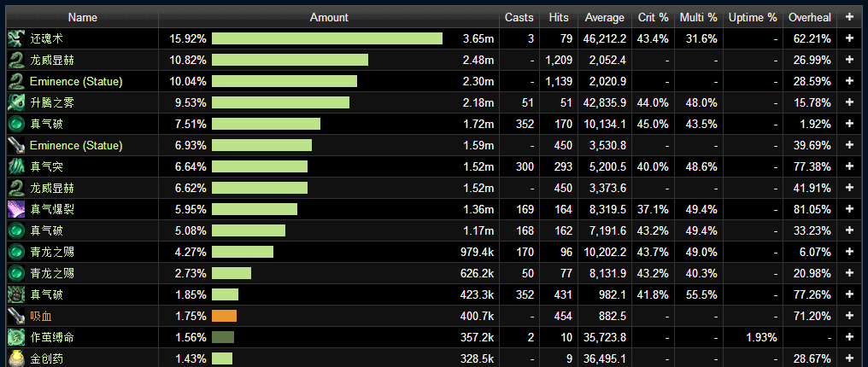Click the 还魂术 spell icon
The width and height of the screenshot is (868, 367).
(15, 38)
